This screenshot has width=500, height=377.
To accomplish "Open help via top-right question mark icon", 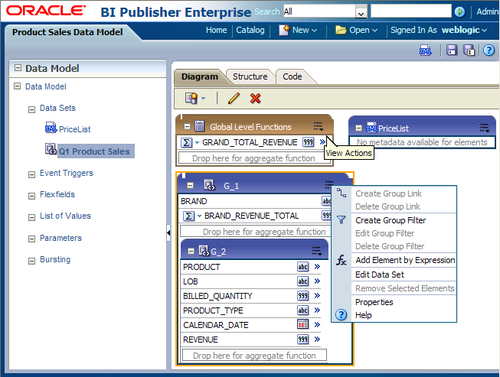I will pos(489,50).
